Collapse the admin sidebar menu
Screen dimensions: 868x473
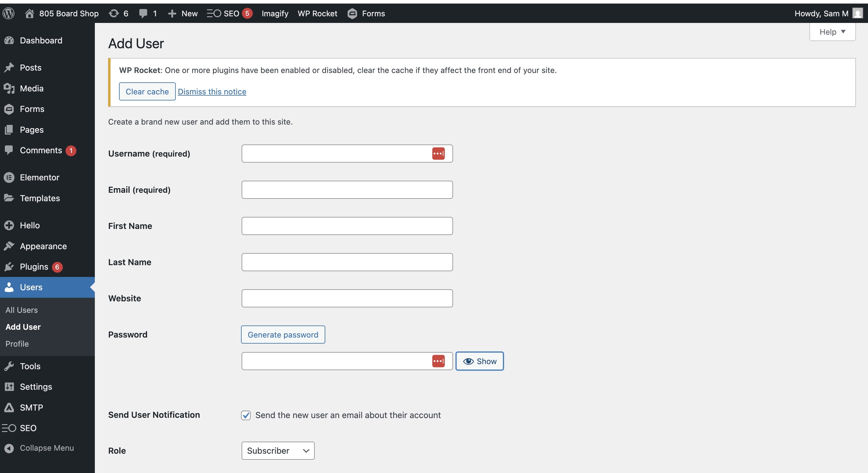[47, 448]
